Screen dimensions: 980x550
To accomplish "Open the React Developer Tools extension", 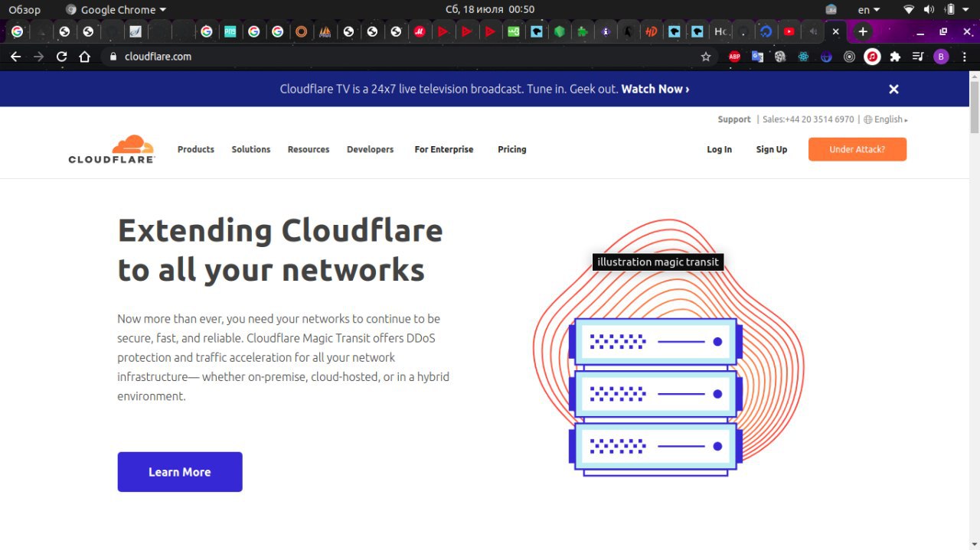I will 803,57.
